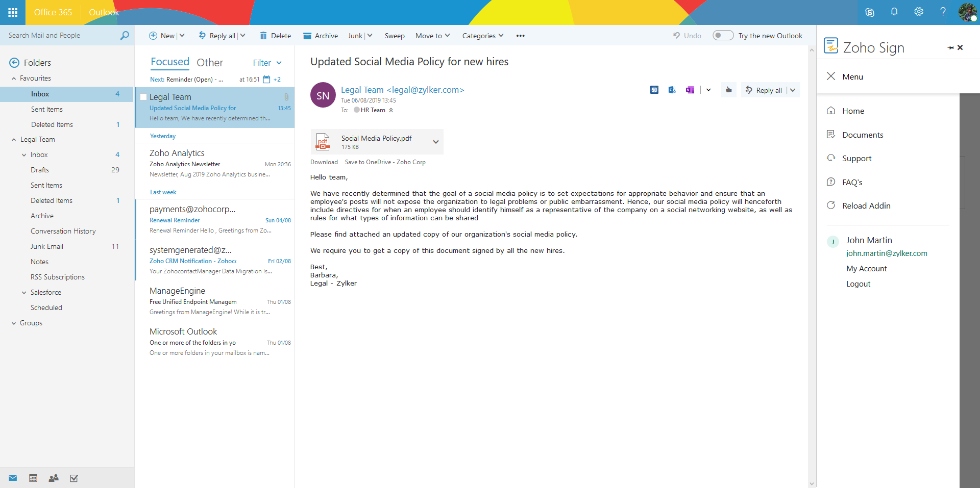
Task: Open the Word add-in icon in message header
Action: point(654,90)
